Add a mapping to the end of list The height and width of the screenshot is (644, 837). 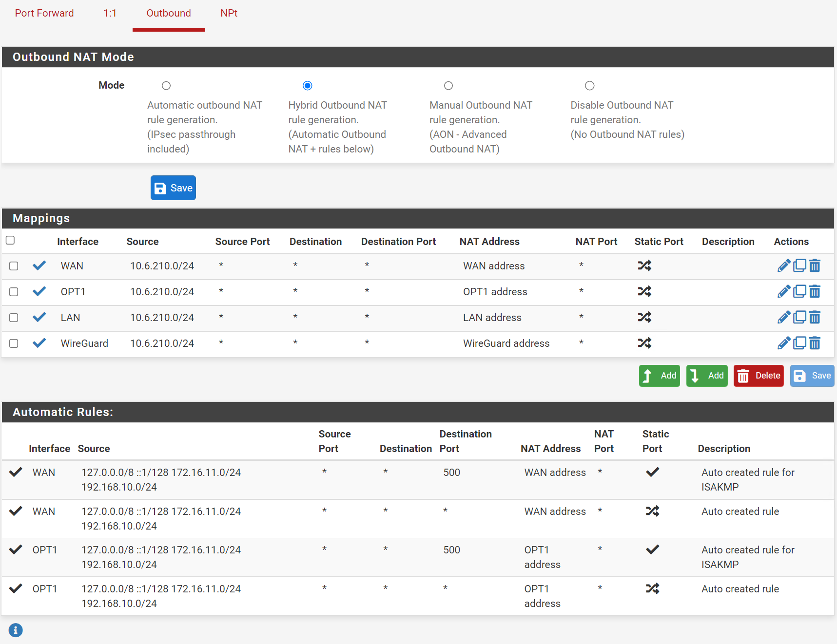coord(707,376)
